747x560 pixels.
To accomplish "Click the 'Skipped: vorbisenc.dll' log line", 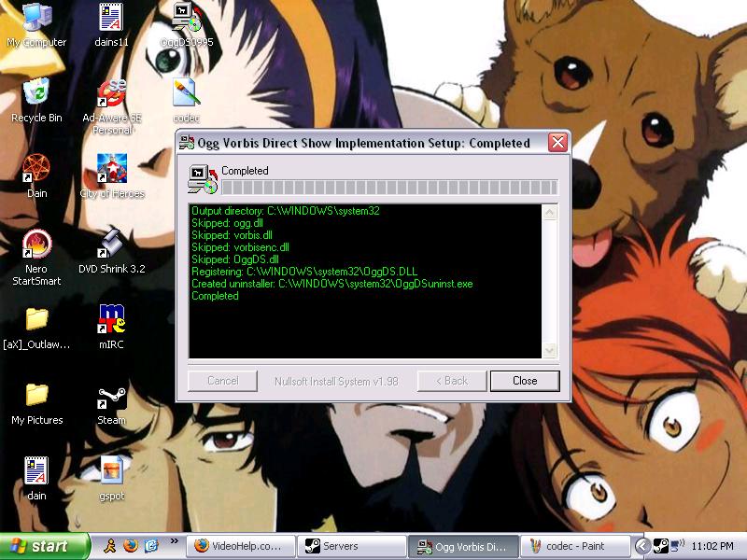I will coord(240,247).
